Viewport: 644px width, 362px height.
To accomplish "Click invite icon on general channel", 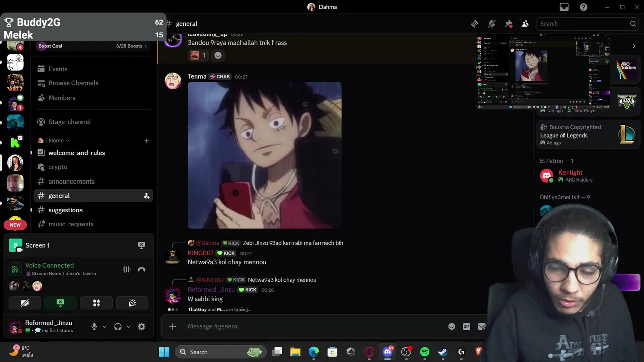I will point(146,196).
